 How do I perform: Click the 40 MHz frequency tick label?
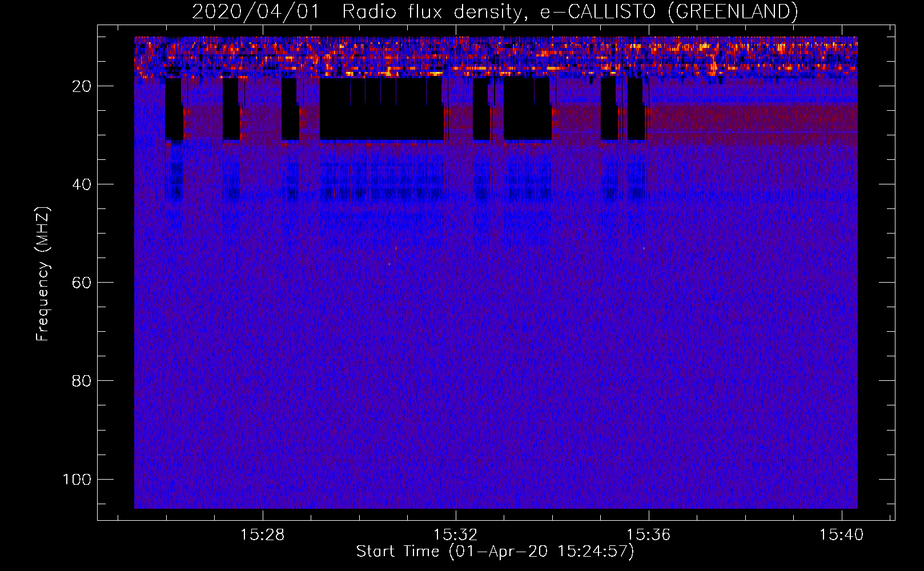tap(82, 184)
